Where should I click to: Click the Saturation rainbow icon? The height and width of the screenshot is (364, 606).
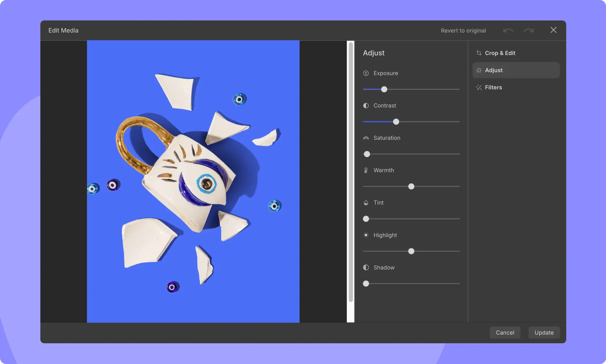pos(366,138)
